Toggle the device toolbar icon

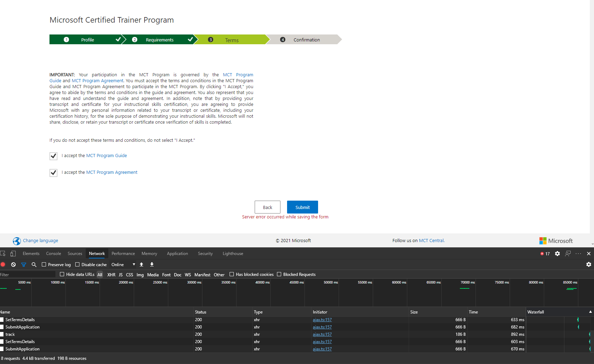(x=13, y=254)
